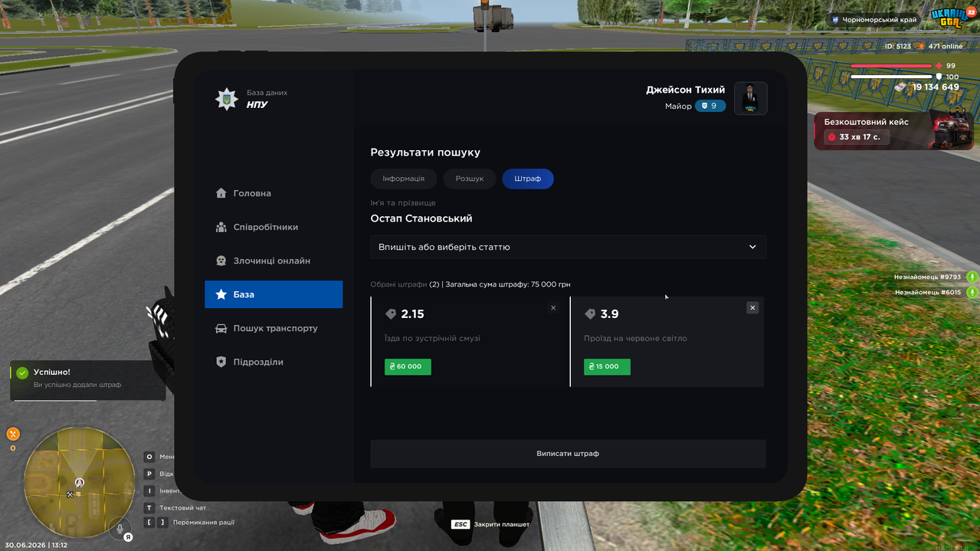Click the shield icon beside Підрозділи
980x551 pixels.
[x=221, y=362]
